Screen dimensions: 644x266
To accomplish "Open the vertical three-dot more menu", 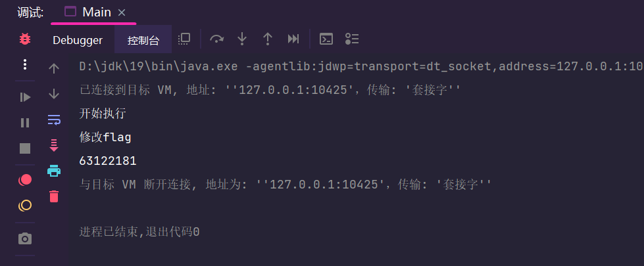I will (25, 64).
